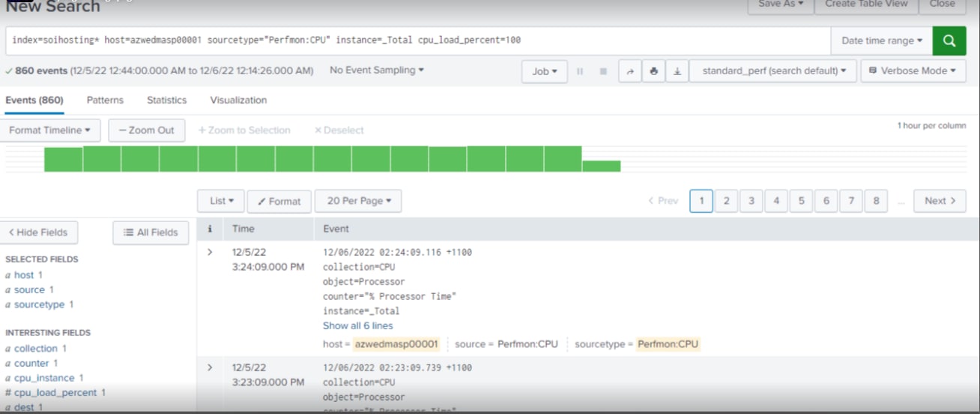Viewport: 980px width, 414px height.
Task: Select the short last timeline column
Action: click(602, 166)
